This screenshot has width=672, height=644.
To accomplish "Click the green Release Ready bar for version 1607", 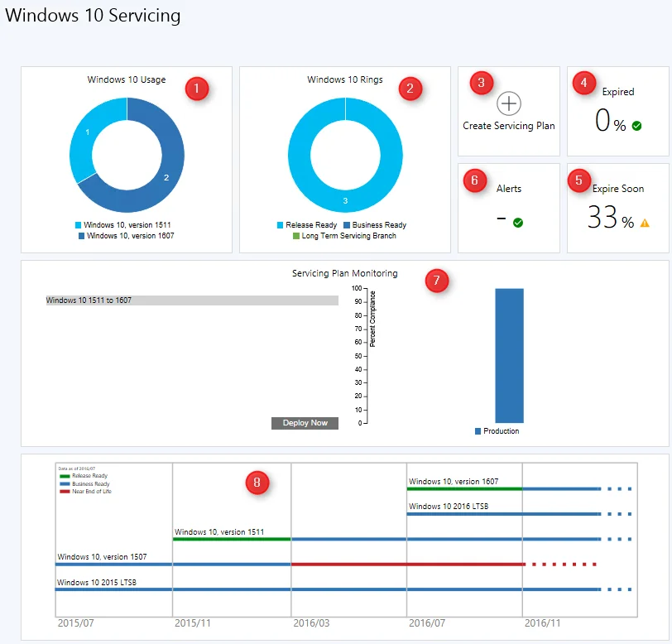I will (x=464, y=488).
